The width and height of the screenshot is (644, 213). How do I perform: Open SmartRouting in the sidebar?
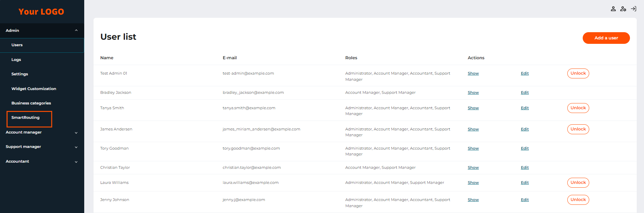click(26, 117)
